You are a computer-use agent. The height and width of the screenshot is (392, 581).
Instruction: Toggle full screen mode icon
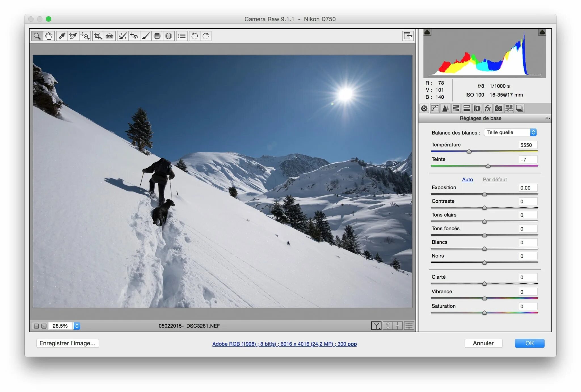point(408,36)
